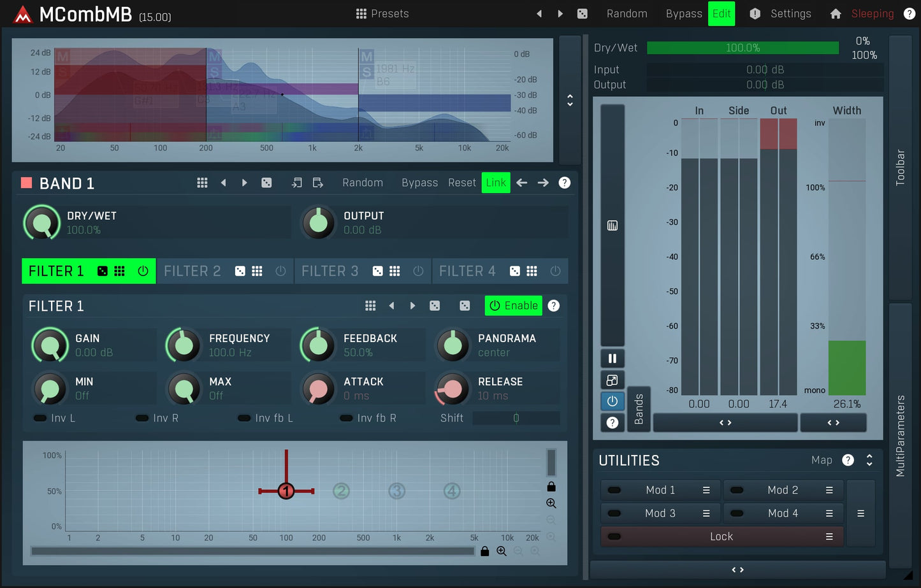
Task: Expand the bottom collapse arrows under Utilities
Action: [737, 570]
